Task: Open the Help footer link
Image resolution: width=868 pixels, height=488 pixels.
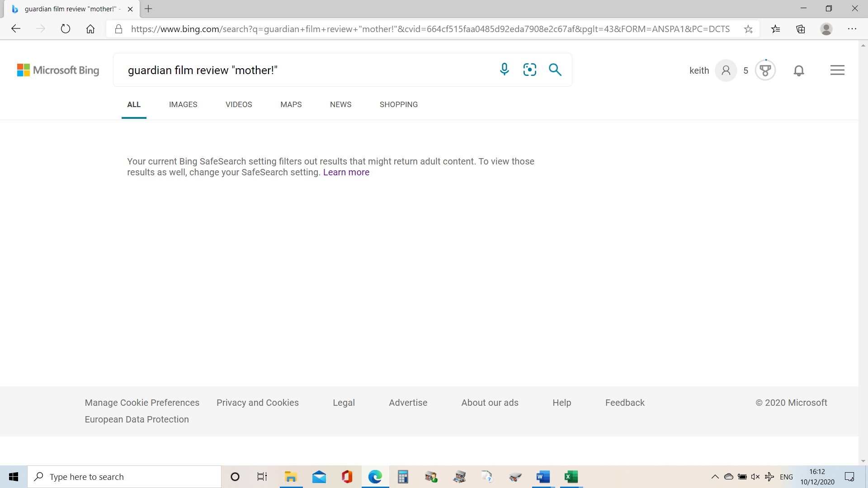Action: [562, 403]
